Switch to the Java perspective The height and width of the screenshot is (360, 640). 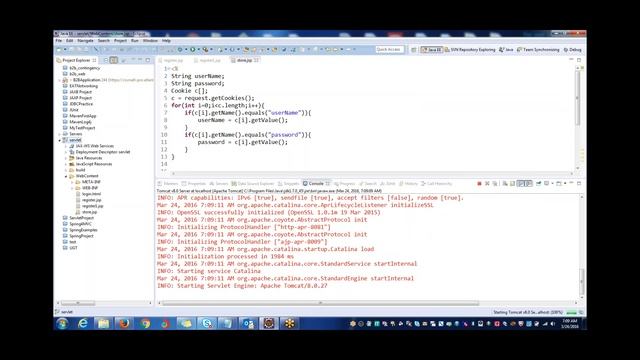click(506, 50)
